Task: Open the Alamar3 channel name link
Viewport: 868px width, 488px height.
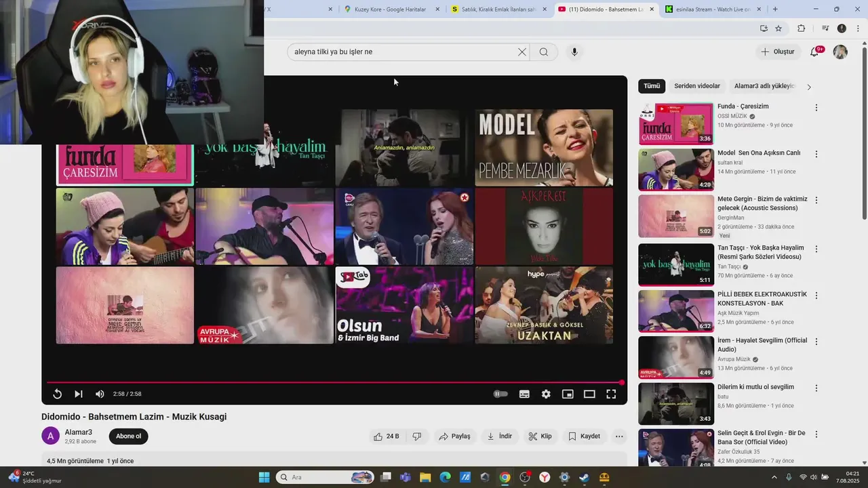Action: [x=78, y=432]
